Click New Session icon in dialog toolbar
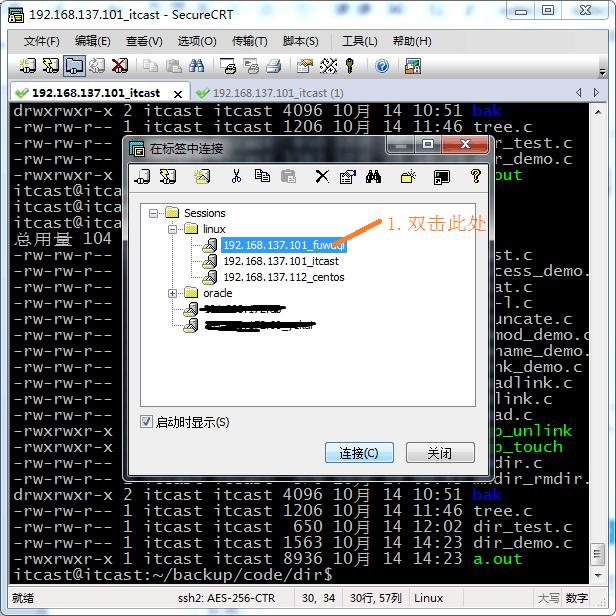 click(202, 176)
